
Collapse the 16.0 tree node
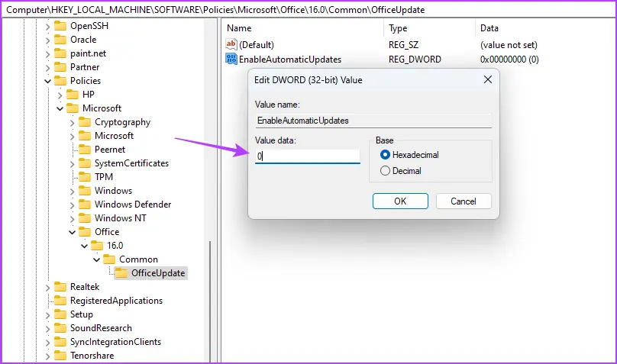tap(84, 246)
